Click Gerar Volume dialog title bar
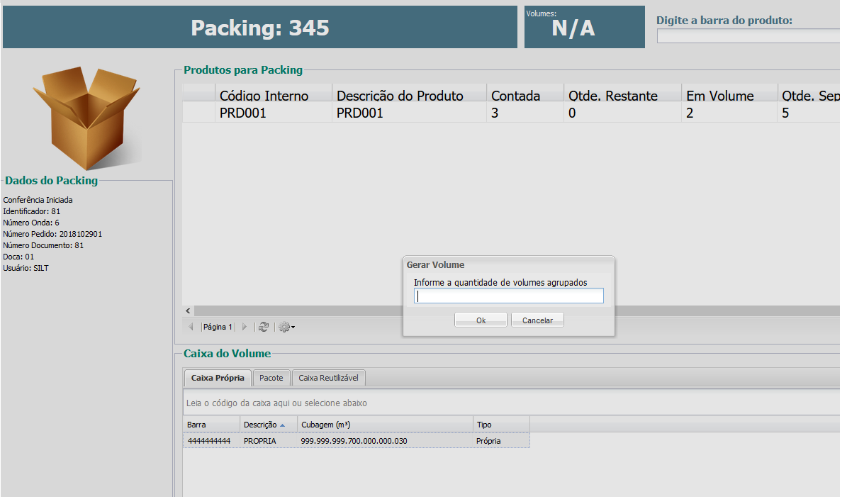 509,264
